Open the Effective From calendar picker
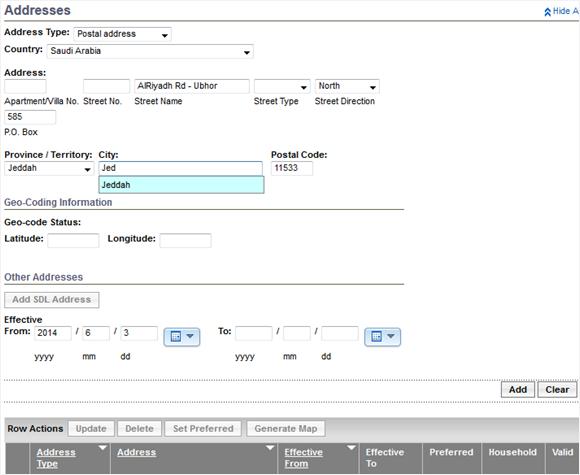This screenshot has height=475, width=580. point(182,337)
